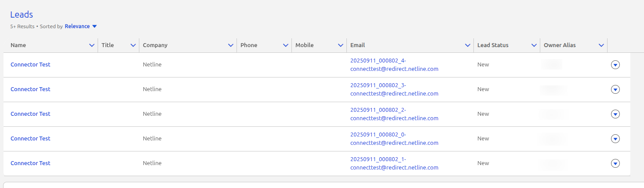Viewport: 644px width, 188px height.
Task: Click the 20250911_000802_0 email address link
Action: click(x=394, y=139)
